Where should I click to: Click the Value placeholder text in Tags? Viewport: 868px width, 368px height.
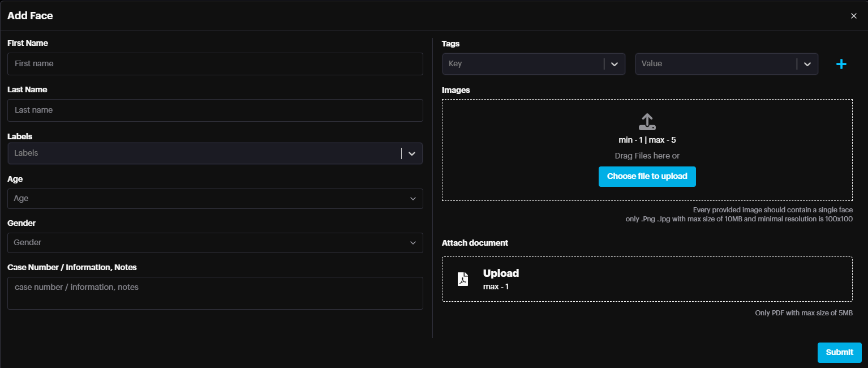[652, 64]
